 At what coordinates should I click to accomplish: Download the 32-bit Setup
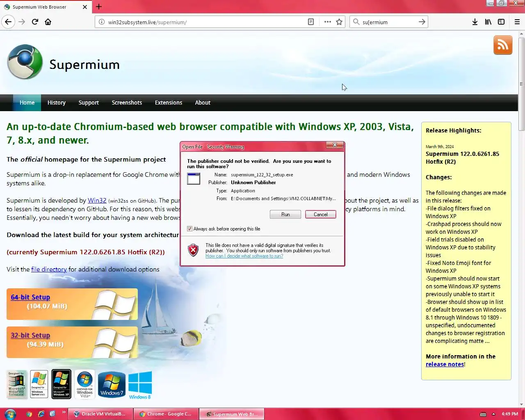click(x=30, y=336)
